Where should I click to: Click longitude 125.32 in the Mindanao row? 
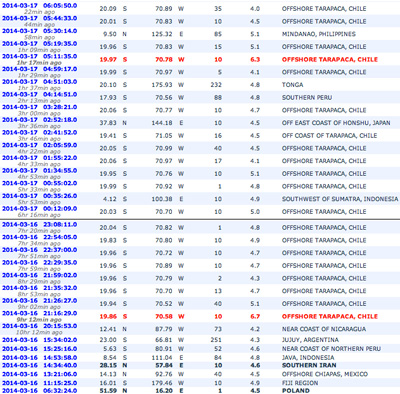162,34
